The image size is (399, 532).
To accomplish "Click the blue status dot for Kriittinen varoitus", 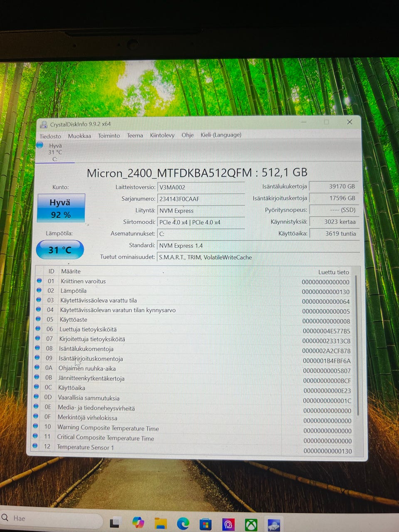I will [39, 281].
